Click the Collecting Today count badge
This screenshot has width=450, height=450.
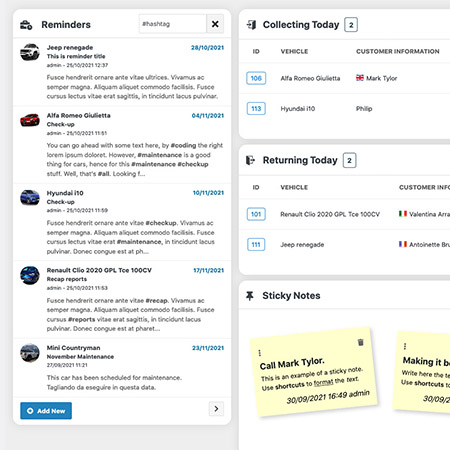point(351,25)
